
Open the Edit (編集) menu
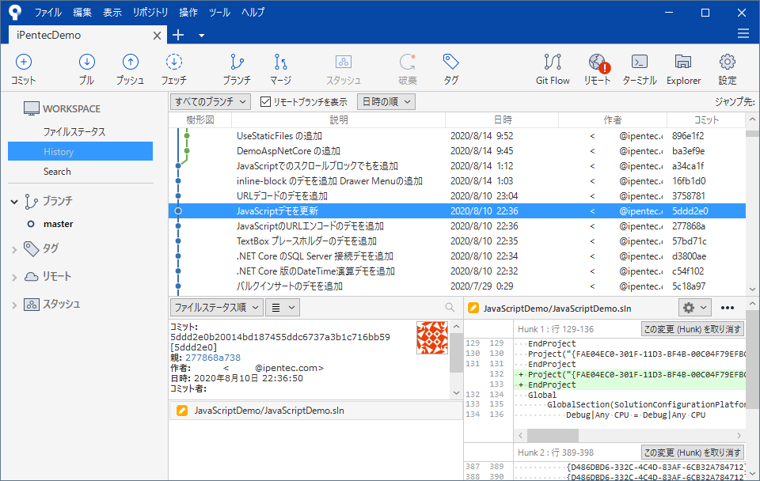coord(82,12)
